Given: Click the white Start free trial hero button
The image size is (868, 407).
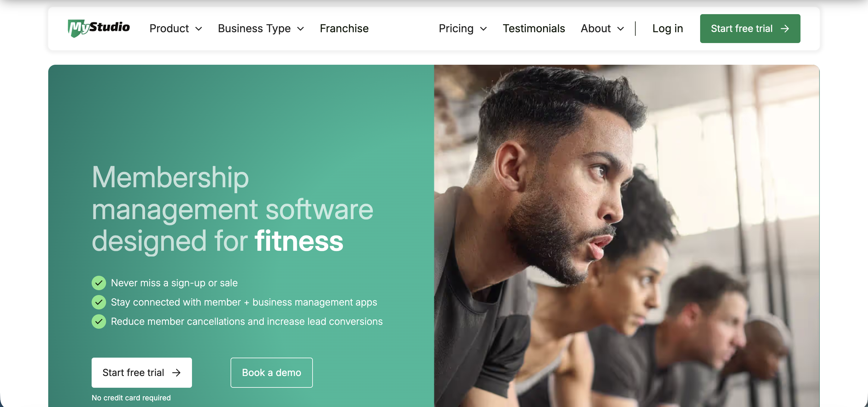Looking at the screenshot, I should point(142,372).
